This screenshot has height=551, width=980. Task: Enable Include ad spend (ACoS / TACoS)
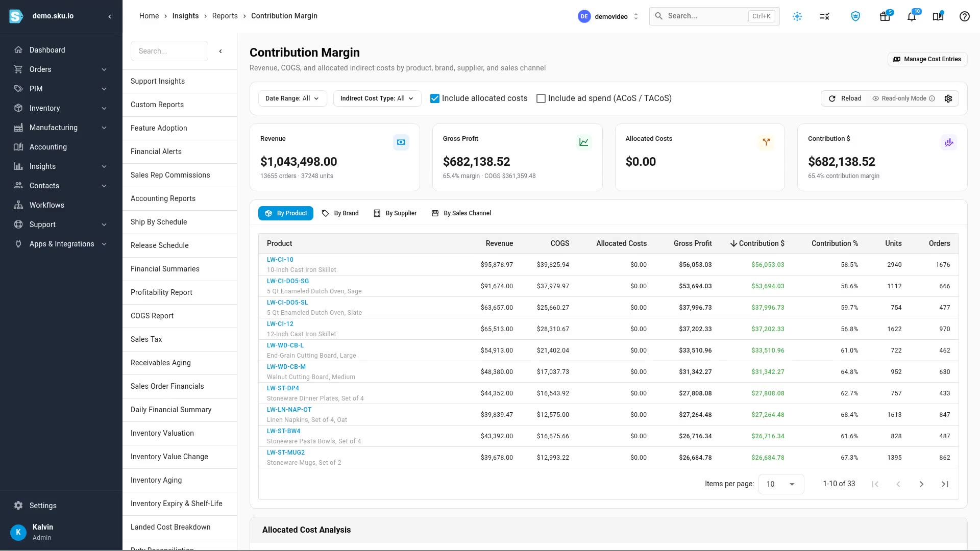coord(541,98)
